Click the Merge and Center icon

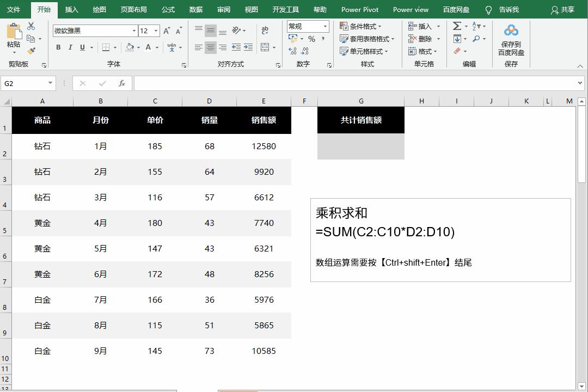point(265,47)
